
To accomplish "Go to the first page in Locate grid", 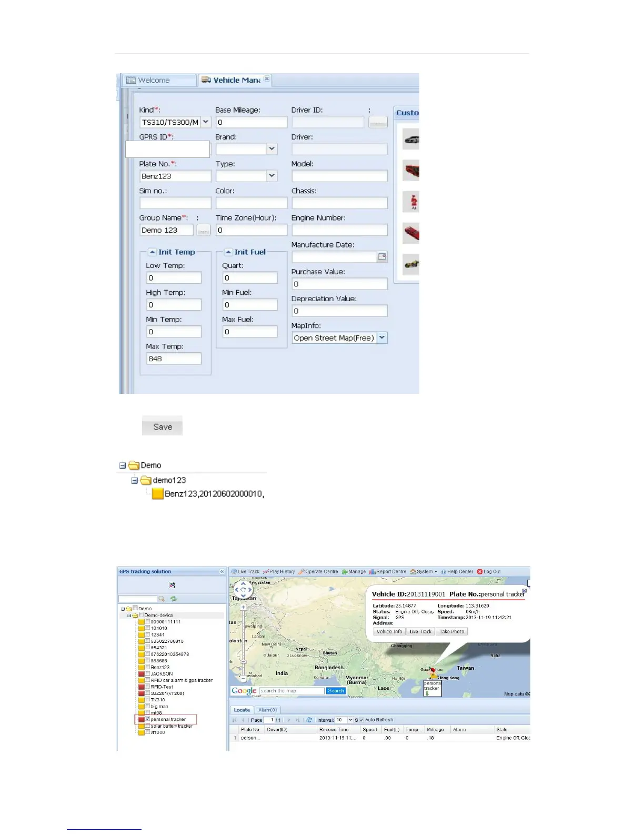I will 235,720.
